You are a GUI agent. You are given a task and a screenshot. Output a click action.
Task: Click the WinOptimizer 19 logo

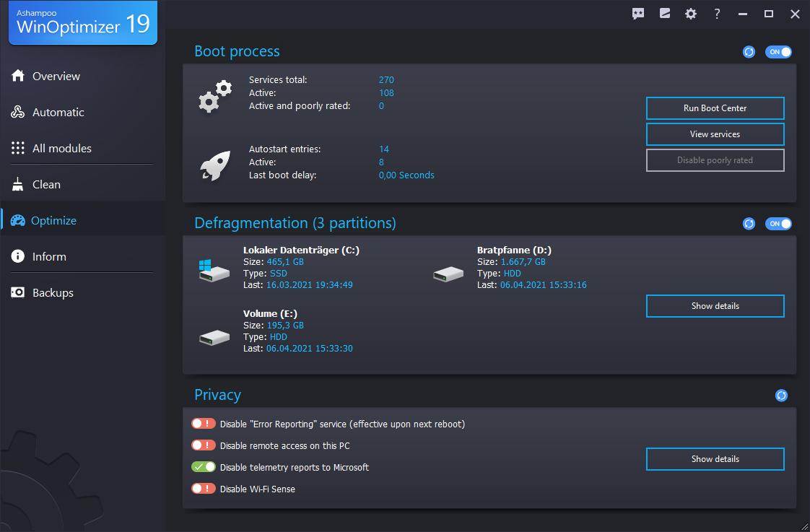click(82, 22)
